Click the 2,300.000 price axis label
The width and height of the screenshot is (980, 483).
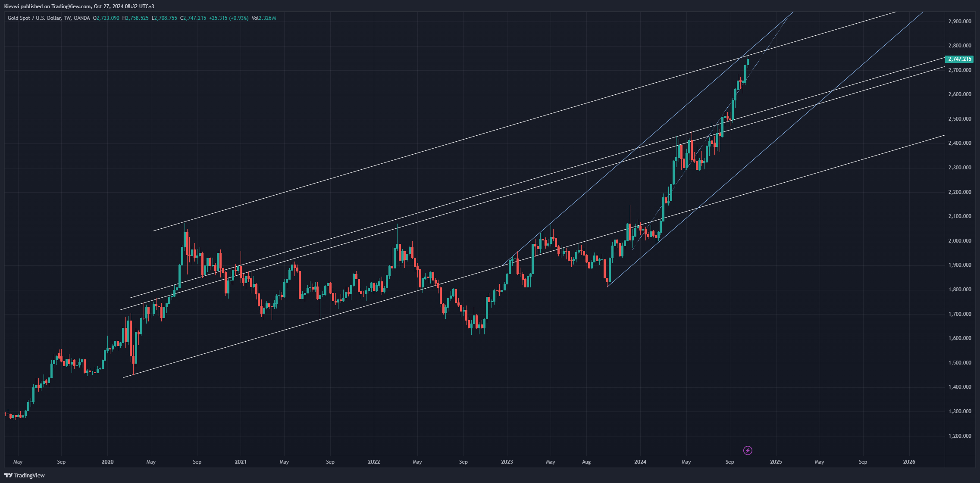point(959,168)
